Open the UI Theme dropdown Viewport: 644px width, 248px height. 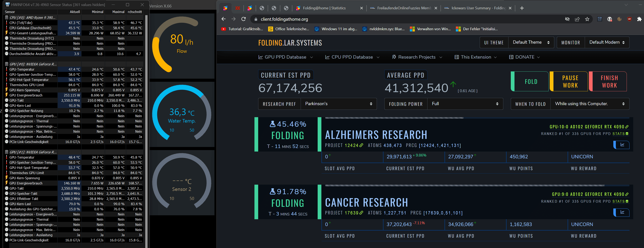click(x=531, y=42)
